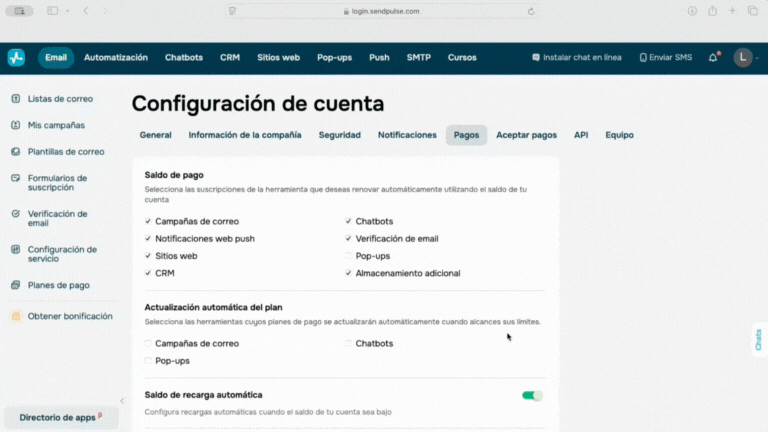The image size is (768, 432).
Task: Expand the Safari sidebar dropdown arrow
Action: pyautogui.click(x=68, y=11)
